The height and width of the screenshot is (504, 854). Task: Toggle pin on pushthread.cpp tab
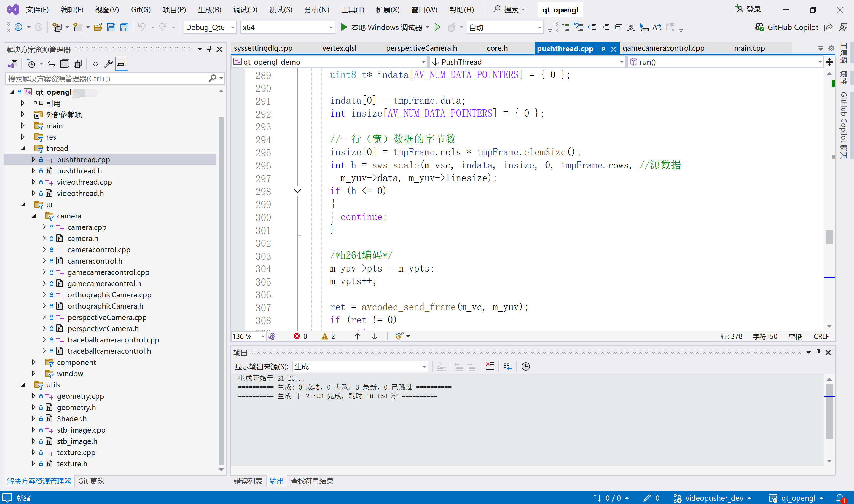[603, 49]
